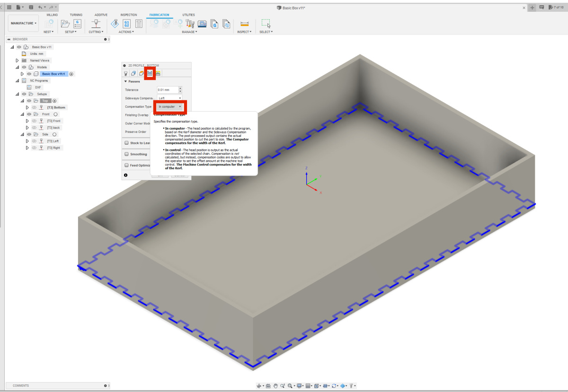The width and height of the screenshot is (568, 392).
Task: Show the [T3] Bottom operation
Action: pyautogui.click(x=34, y=107)
